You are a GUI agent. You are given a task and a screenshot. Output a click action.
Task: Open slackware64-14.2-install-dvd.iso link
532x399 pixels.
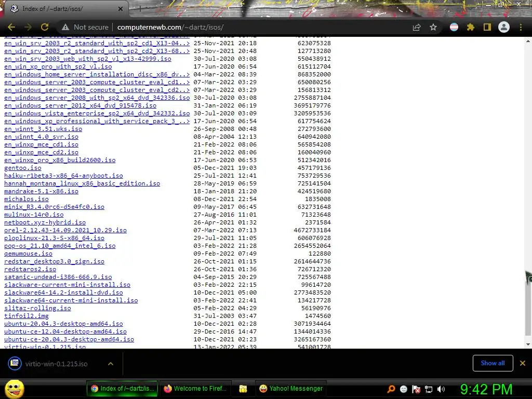[63, 293]
